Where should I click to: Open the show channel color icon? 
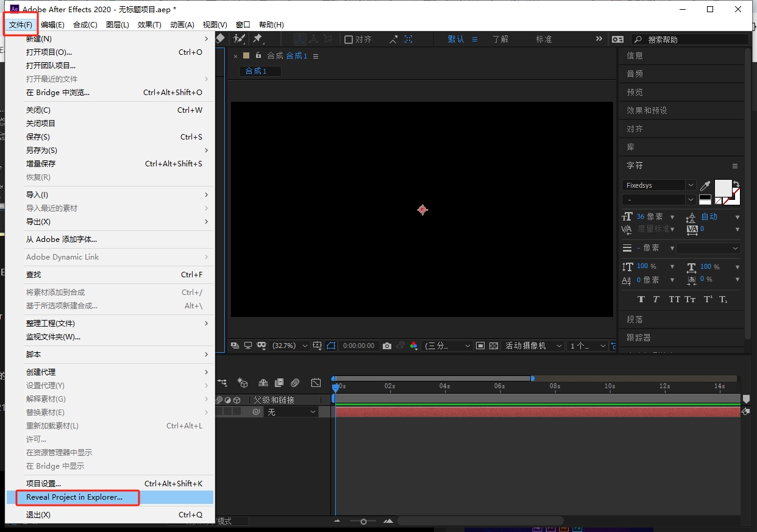pos(414,346)
